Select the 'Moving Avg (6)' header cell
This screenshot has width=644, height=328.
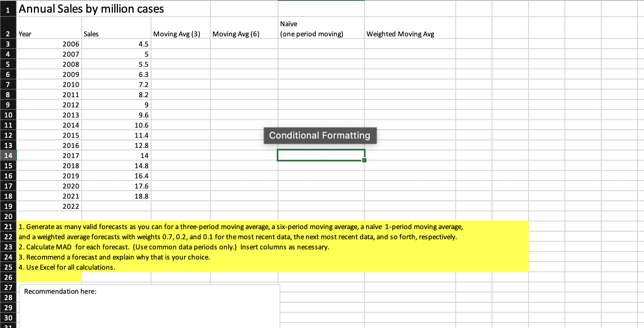pyautogui.click(x=244, y=28)
